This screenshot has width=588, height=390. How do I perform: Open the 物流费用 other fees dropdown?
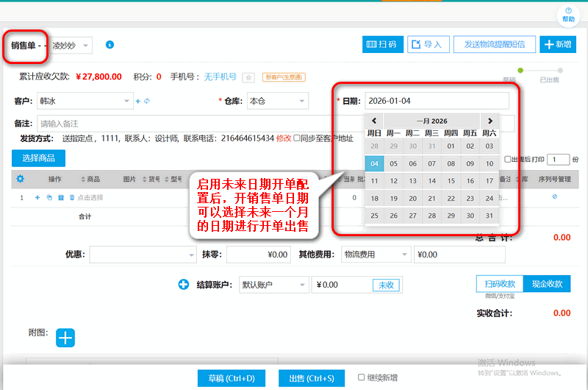coord(375,255)
